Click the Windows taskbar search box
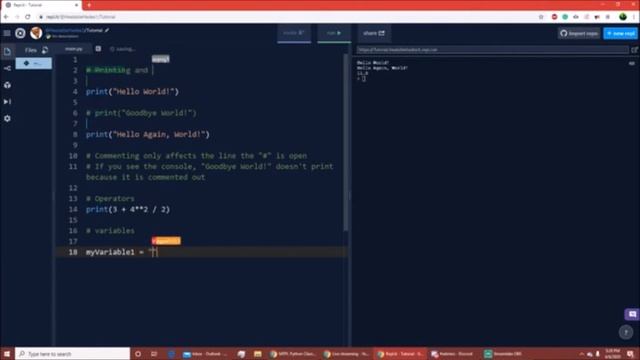This screenshot has width=640, height=360. point(73,353)
